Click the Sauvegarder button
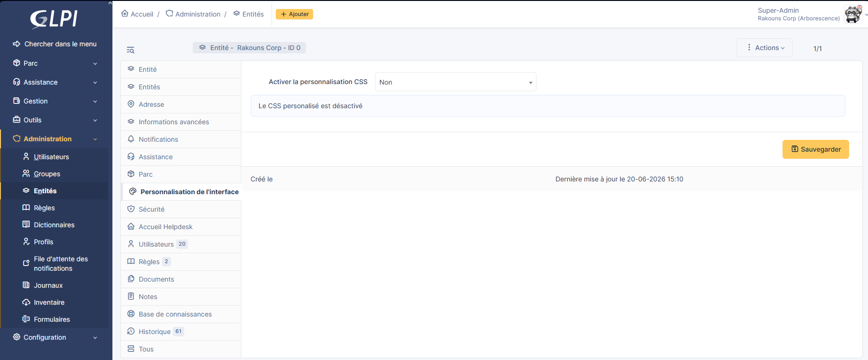Viewport: 868px width, 360px height. 816,149
